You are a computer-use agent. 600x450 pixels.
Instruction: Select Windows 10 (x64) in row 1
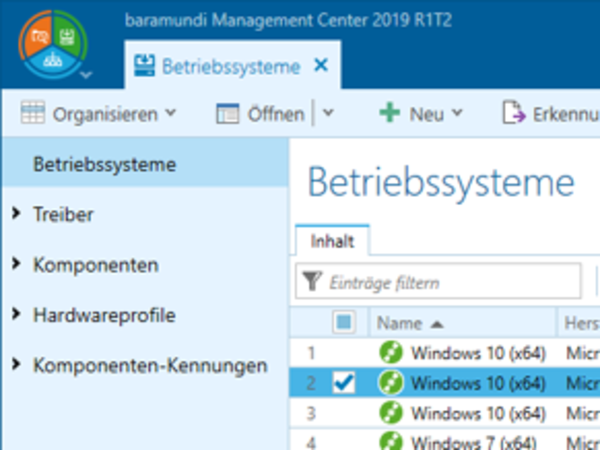[x=478, y=353]
